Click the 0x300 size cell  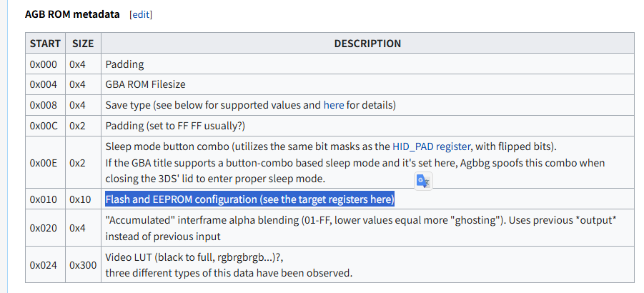(83, 264)
